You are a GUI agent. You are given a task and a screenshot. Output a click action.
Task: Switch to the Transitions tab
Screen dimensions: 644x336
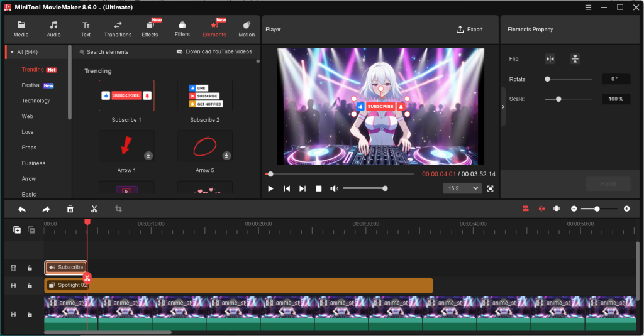[118, 29]
